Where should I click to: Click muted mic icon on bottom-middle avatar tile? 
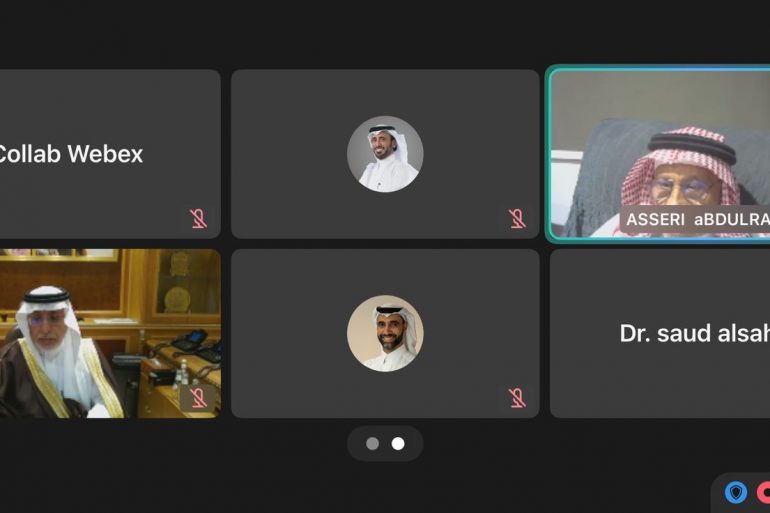517,398
